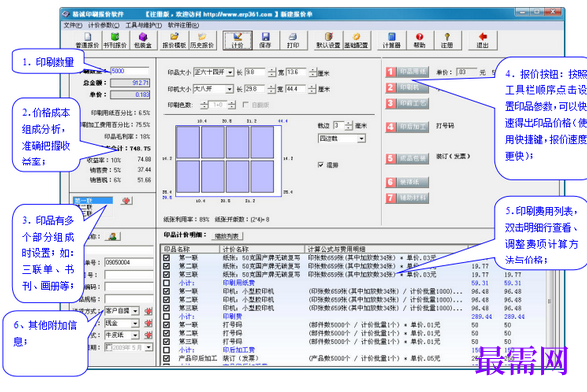Viewport: 587px width, 392px height.
Task: Click the print quantity field showing 5000
Action: [130, 71]
